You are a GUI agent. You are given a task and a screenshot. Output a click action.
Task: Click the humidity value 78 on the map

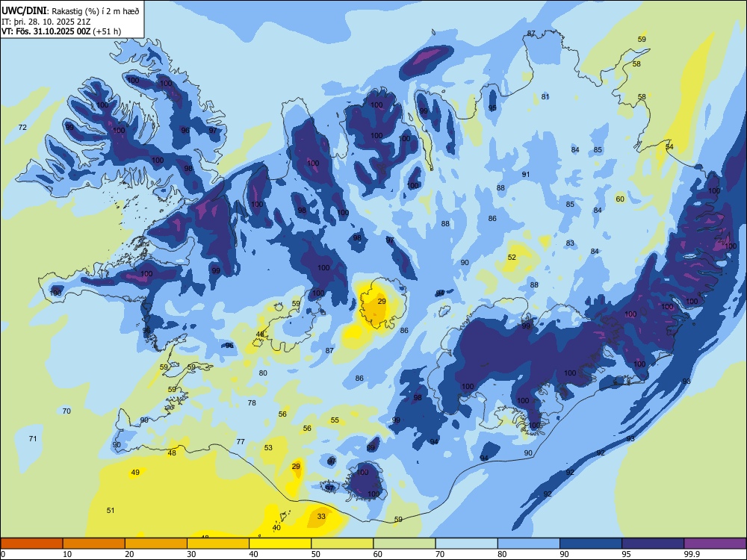click(252, 403)
